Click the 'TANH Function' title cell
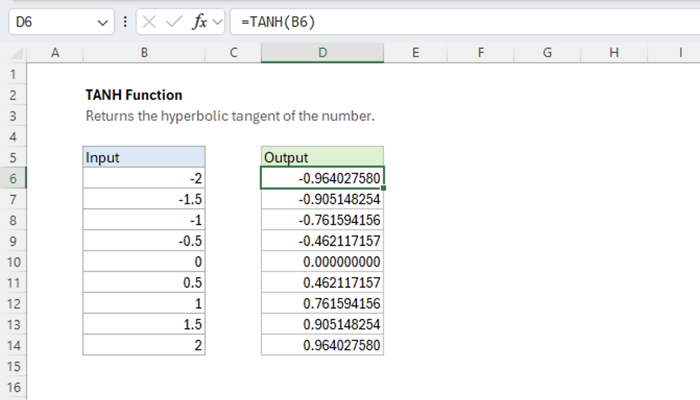 click(x=134, y=95)
